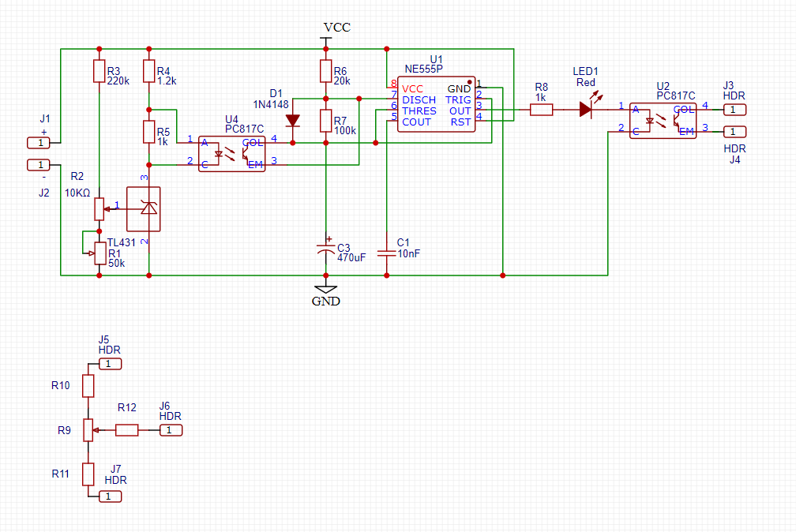Select the NE555P timer chip U1
Image resolution: width=796 pixels, height=532 pixels.
click(x=437, y=104)
